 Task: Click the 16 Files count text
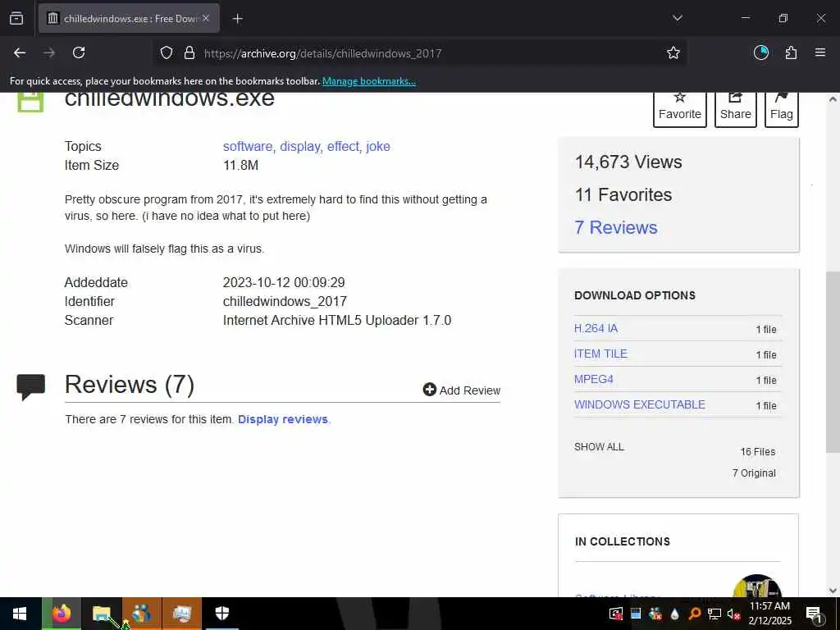[x=757, y=452]
